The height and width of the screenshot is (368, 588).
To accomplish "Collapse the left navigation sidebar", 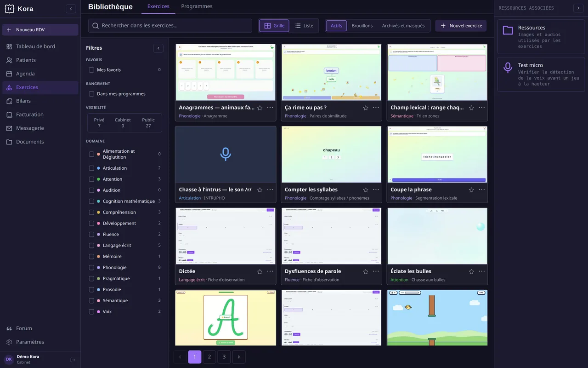I will coord(71,9).
